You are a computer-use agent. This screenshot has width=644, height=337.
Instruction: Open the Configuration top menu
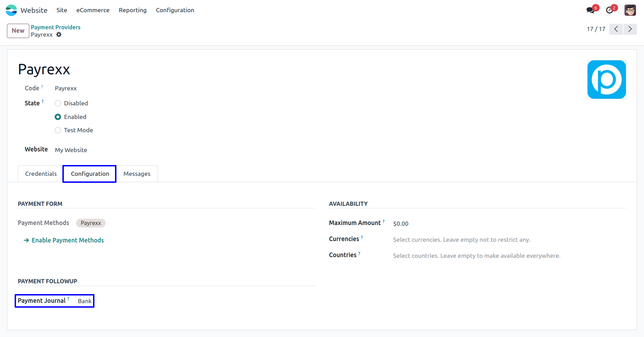coord(175,10)
